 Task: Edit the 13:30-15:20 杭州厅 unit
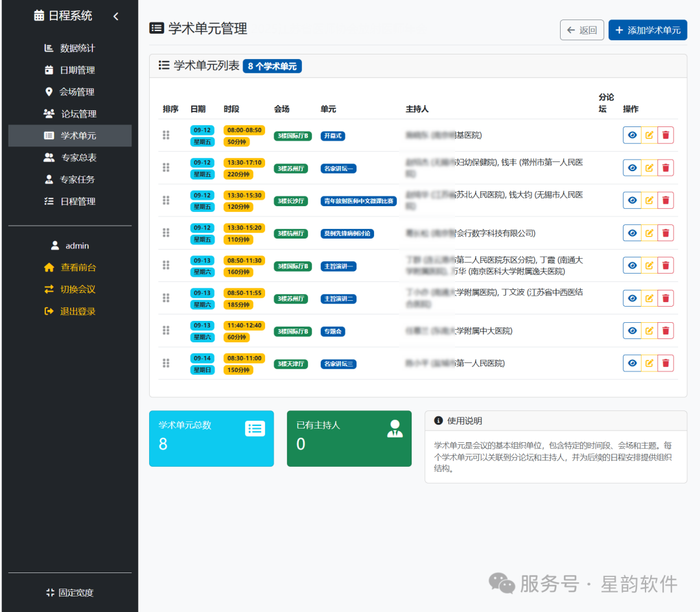[x=649, y=233]
